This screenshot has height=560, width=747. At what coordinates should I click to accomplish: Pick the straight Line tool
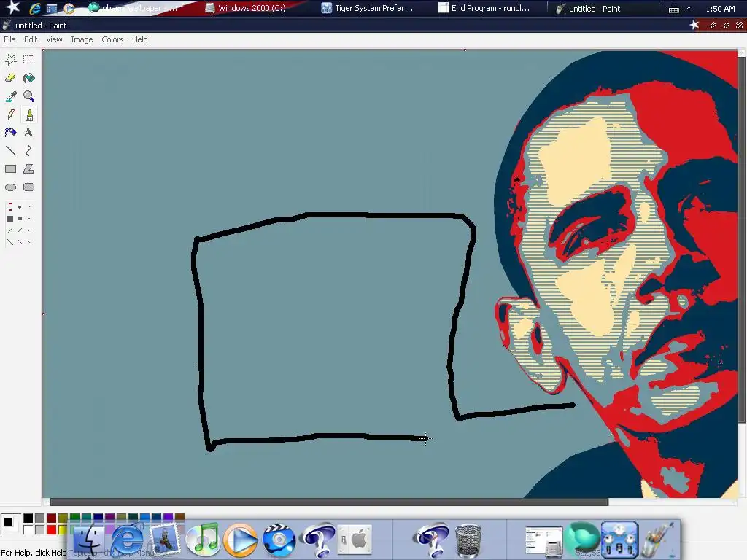pos(10,150)
